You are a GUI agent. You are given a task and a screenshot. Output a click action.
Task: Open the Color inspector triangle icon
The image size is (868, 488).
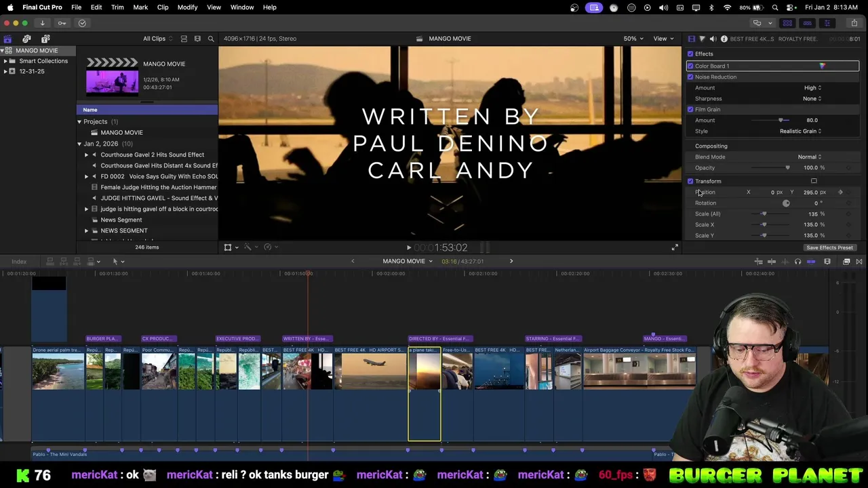point(702,39)
